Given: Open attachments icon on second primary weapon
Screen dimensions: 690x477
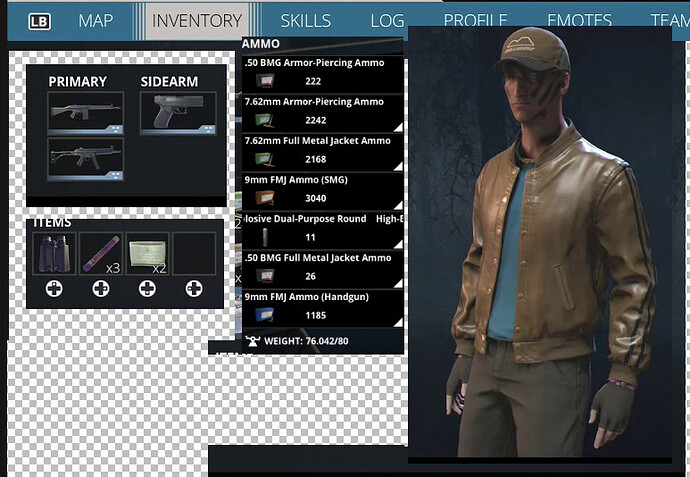Looking at the screenshot, I should coord(115,175).
